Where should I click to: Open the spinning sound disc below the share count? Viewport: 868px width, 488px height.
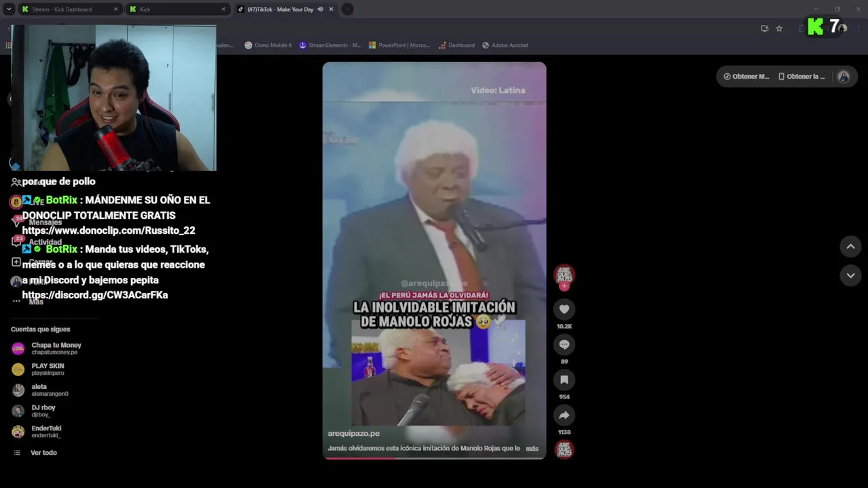pyautogui.click(x=564, y=449)
